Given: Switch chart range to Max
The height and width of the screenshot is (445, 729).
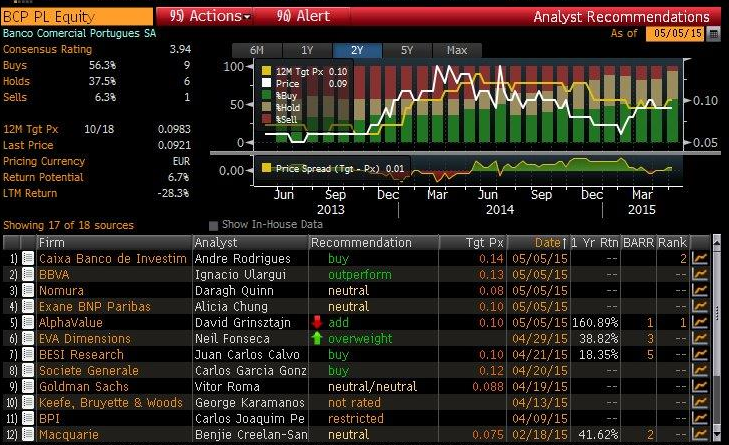Looking at the screenshot, I should click(x=457, y=50).
